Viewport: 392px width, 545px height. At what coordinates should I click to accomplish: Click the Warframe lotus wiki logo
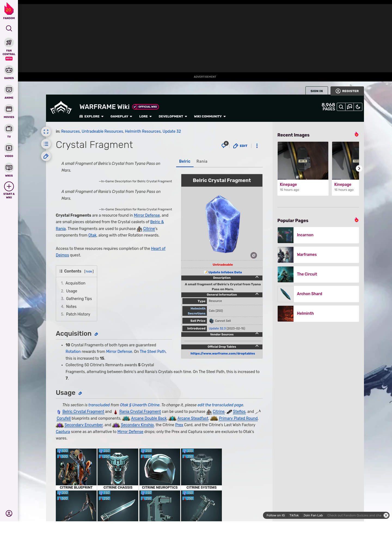click(x=61, y=108)
